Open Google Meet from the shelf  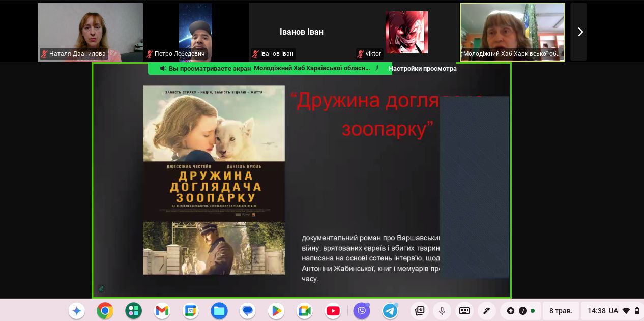(305, 311)
